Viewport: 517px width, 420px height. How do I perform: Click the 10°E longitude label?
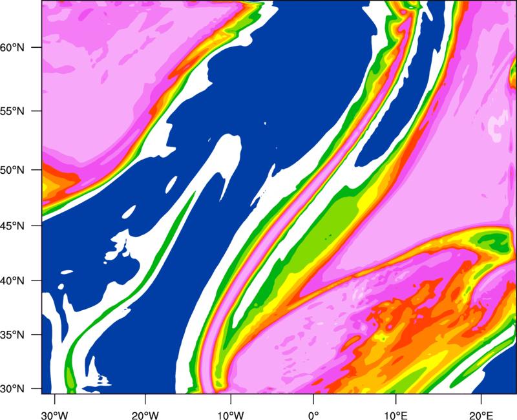[396, 415]
